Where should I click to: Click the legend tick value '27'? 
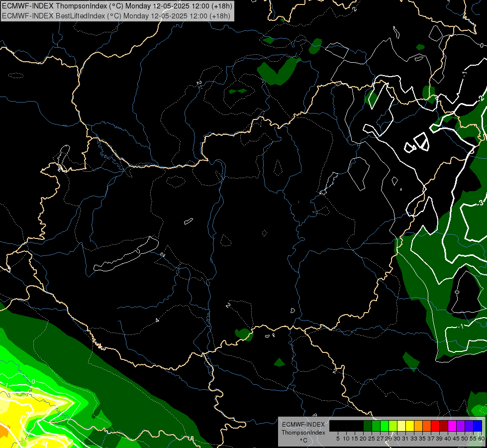click(380, 439)
